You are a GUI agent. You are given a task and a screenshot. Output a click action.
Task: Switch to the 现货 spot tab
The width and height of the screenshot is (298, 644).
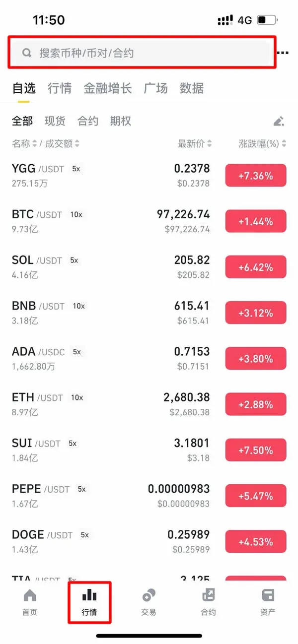point(54,121)
